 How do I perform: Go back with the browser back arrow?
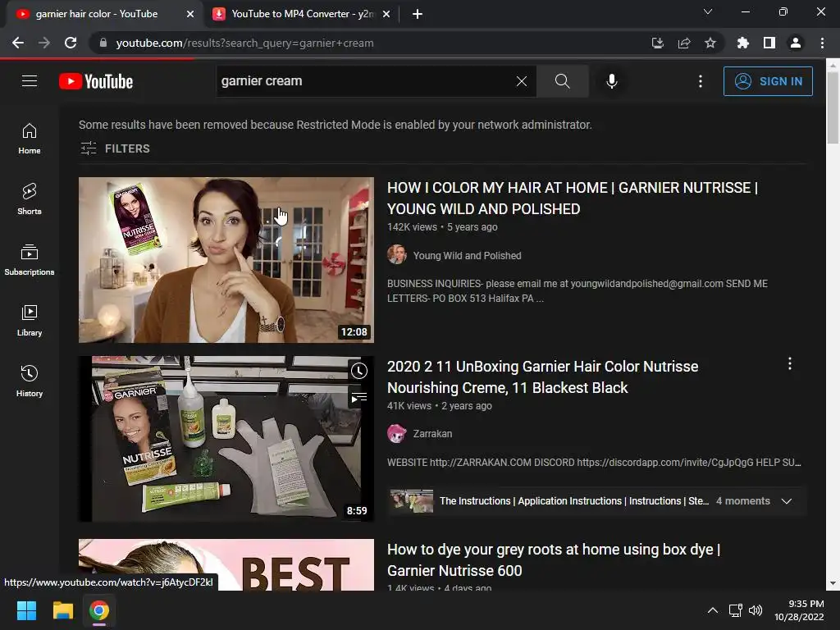18,43
